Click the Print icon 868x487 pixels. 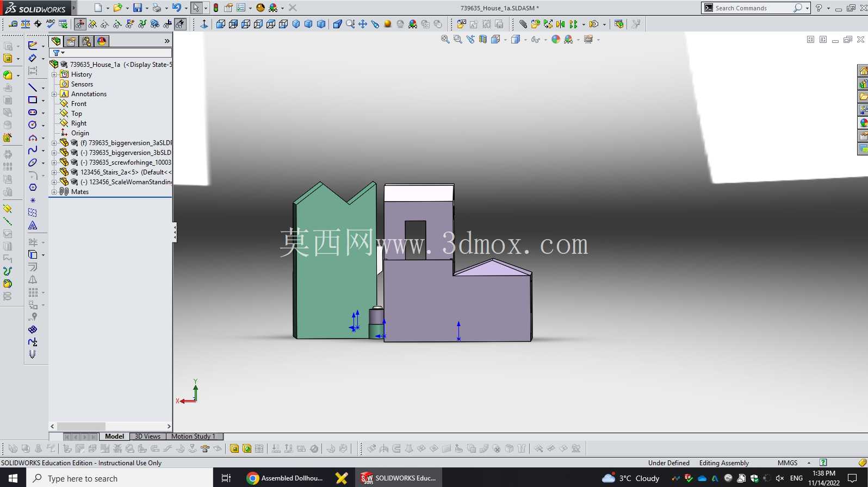click(157, 8)
